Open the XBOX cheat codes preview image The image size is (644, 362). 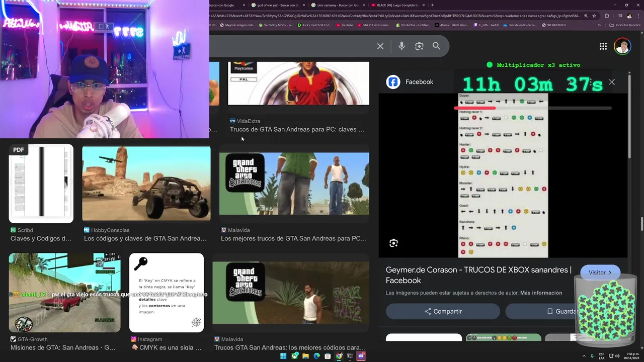click(x=503, y=175)
